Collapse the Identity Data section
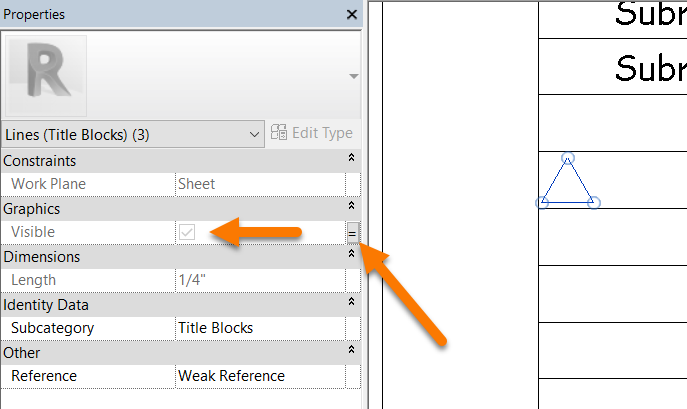This screenshot has height=409, width=687. point(351,304)
